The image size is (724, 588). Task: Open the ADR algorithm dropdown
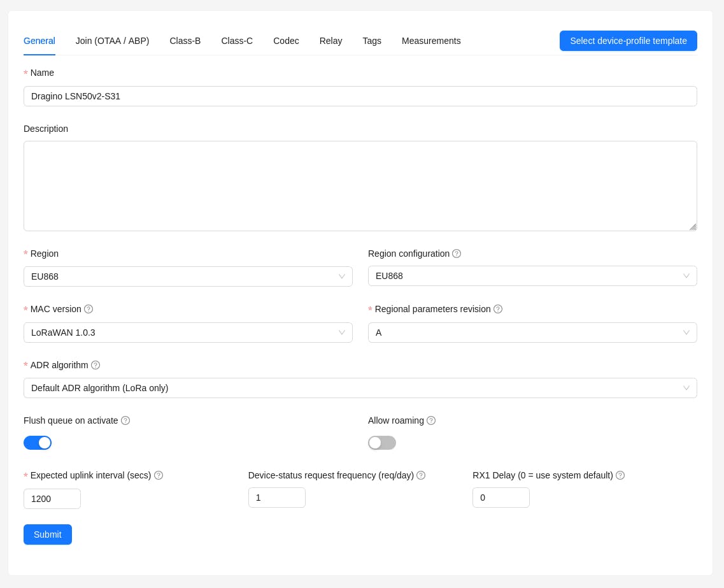click(360, 388)
